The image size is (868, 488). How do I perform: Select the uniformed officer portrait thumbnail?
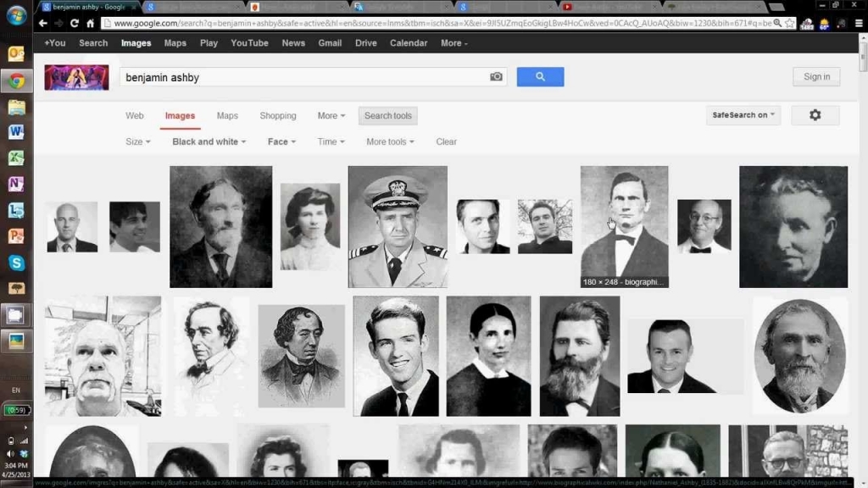tap(397, 225)
